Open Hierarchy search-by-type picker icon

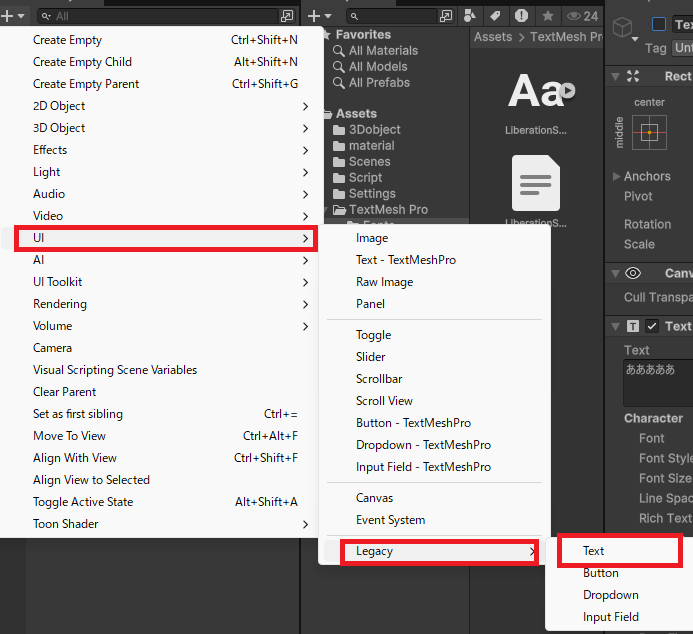(287, 16)
